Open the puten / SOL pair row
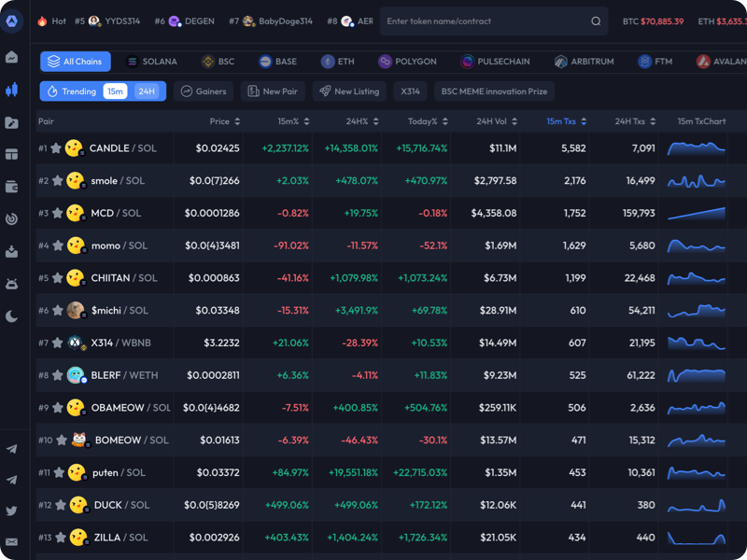The image size is (747, 560). click(390, 472)
